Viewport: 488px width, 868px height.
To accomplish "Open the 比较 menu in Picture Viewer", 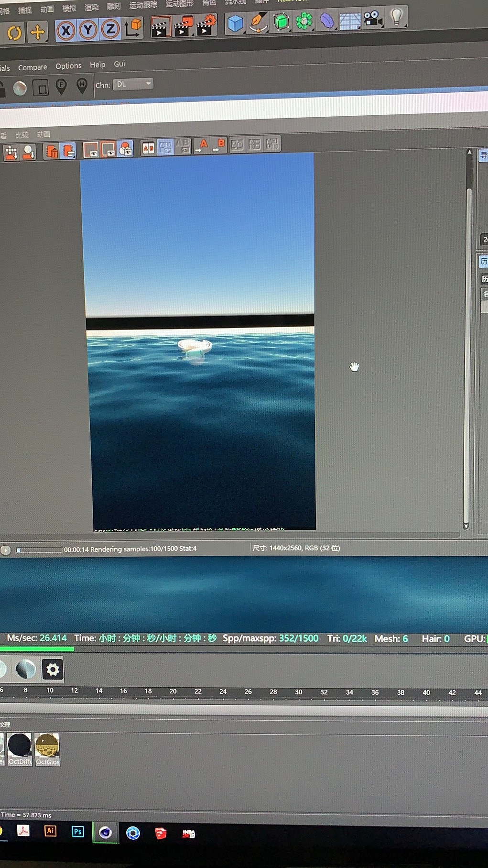I will pyautogui.click(x=22, y=135).
